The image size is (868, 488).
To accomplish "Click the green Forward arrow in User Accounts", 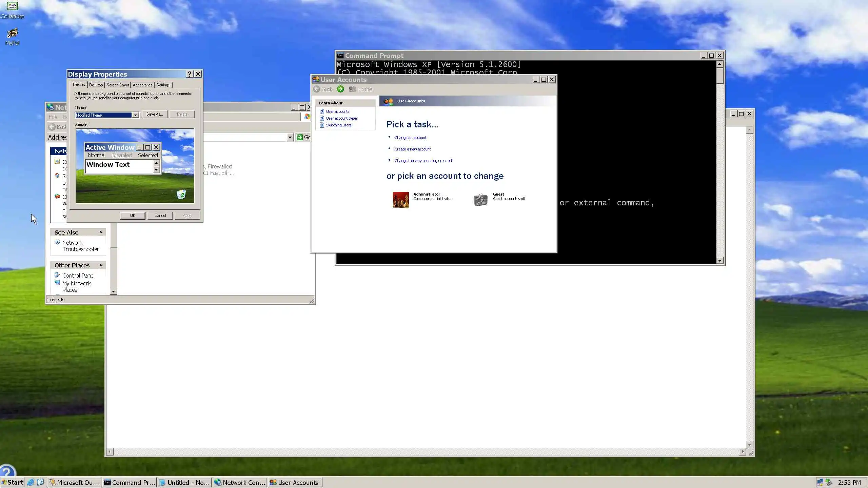I will (340, 89).
